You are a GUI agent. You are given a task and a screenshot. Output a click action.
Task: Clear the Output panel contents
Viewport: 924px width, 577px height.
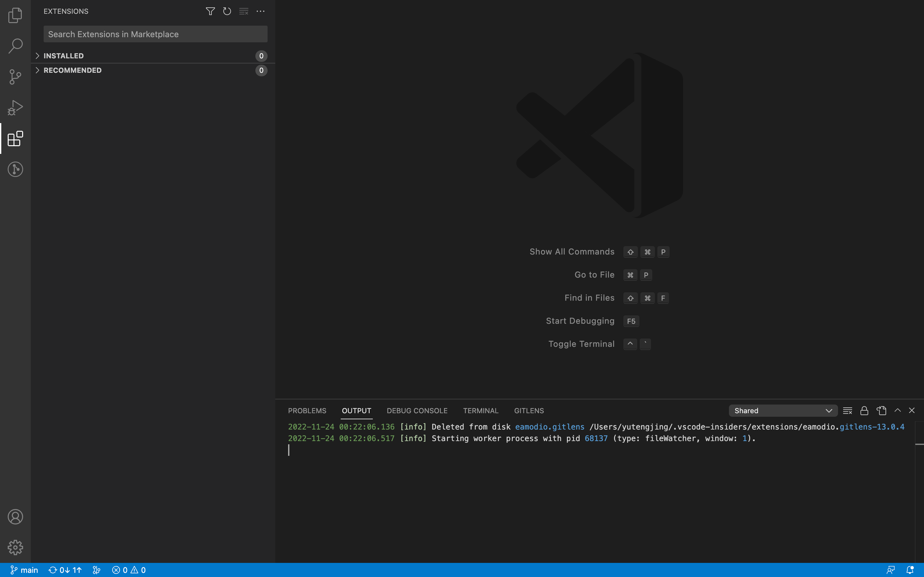point(847,410)
